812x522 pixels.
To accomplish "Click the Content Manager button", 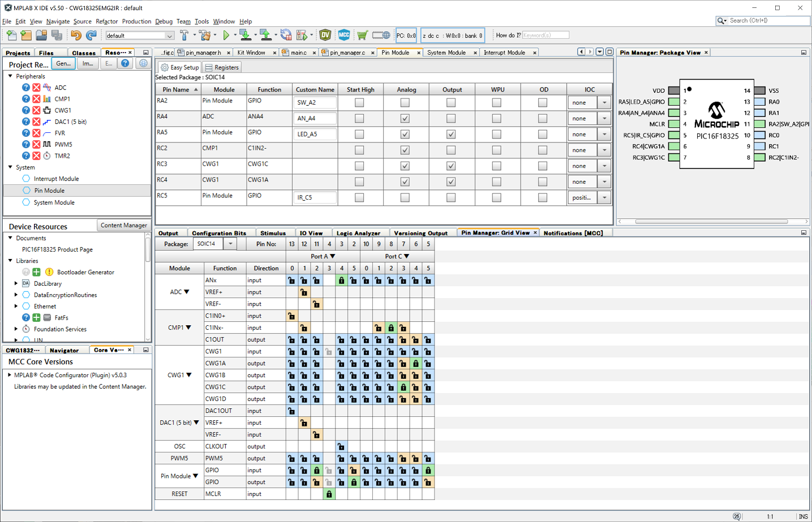I will click(124, 225).
